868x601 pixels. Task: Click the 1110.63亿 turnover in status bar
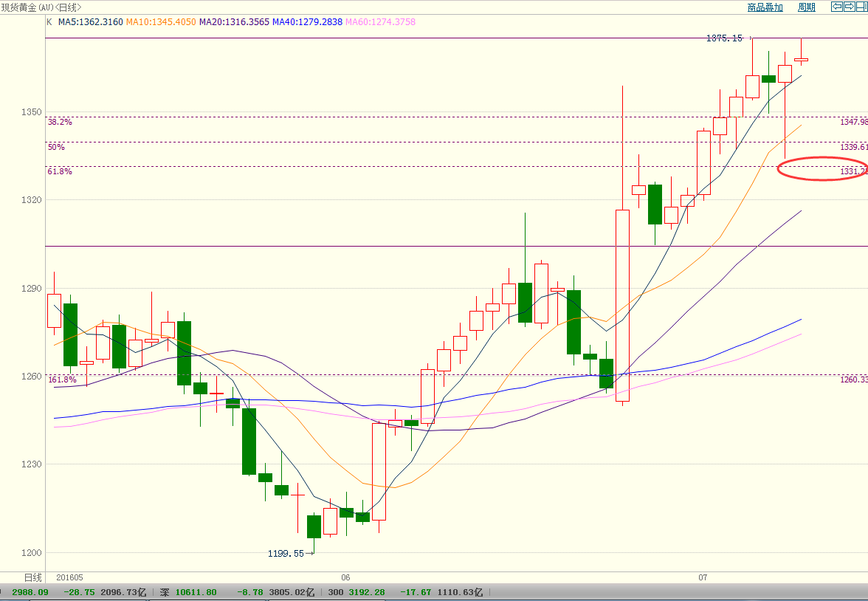click(459, 592)
